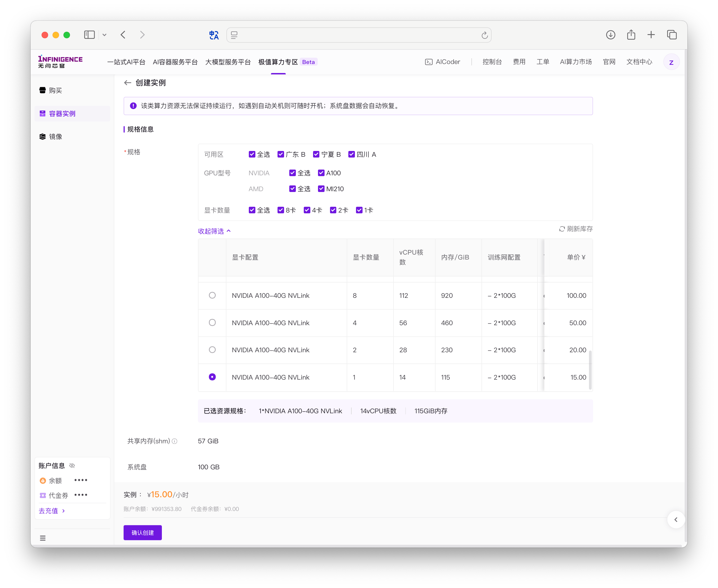Show the tab overview icon
The image size is (718, 588).
coord(672,35)
